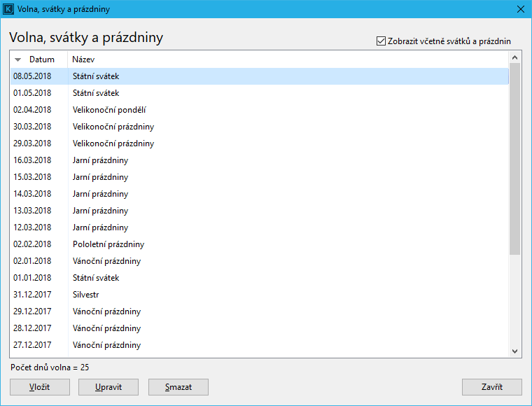Close the dialog with the X button

tap(520, 10)
